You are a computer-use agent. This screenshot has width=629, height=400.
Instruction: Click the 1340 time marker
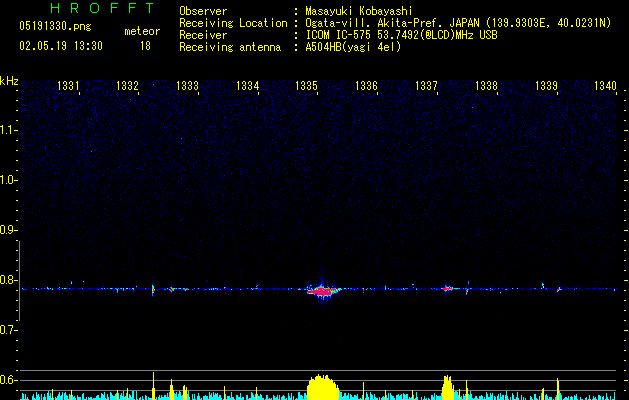(605, 86)
